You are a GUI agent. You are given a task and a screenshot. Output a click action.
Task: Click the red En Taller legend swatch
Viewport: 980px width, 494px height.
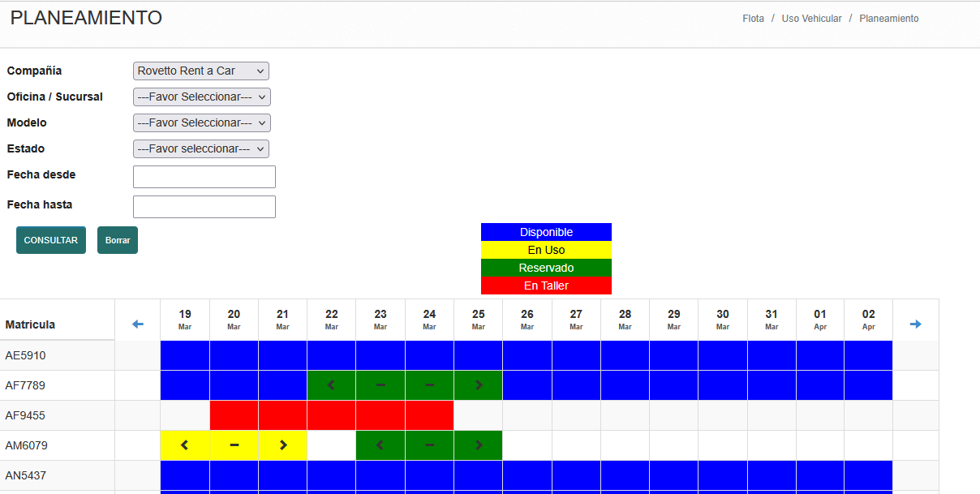click(x=546, y=286)
